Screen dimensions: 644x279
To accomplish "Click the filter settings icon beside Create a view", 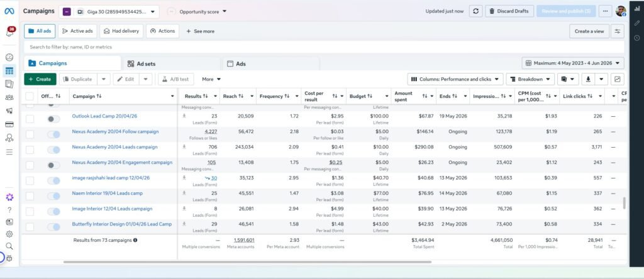I will (618, 31).
